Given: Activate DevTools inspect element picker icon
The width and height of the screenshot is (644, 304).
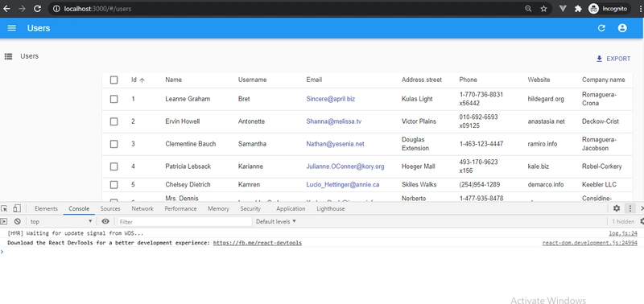Looking at the screenshot, I should click(5, 208).
